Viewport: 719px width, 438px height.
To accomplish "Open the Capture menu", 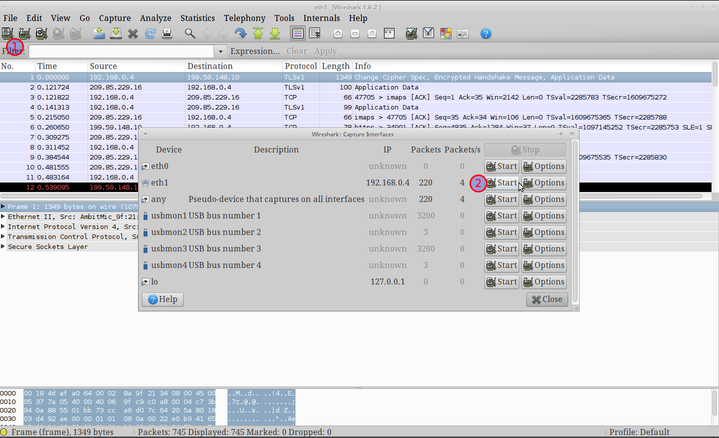I will (x=115, y=18).
